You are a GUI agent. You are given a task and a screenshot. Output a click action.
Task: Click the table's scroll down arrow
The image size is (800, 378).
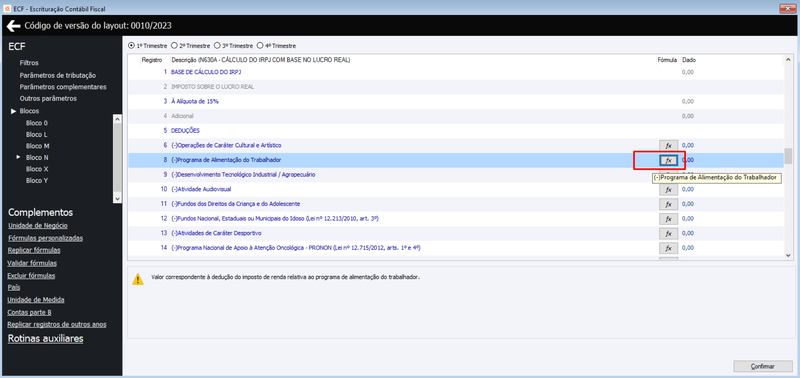pyautogui.click(x=788, y=255)
